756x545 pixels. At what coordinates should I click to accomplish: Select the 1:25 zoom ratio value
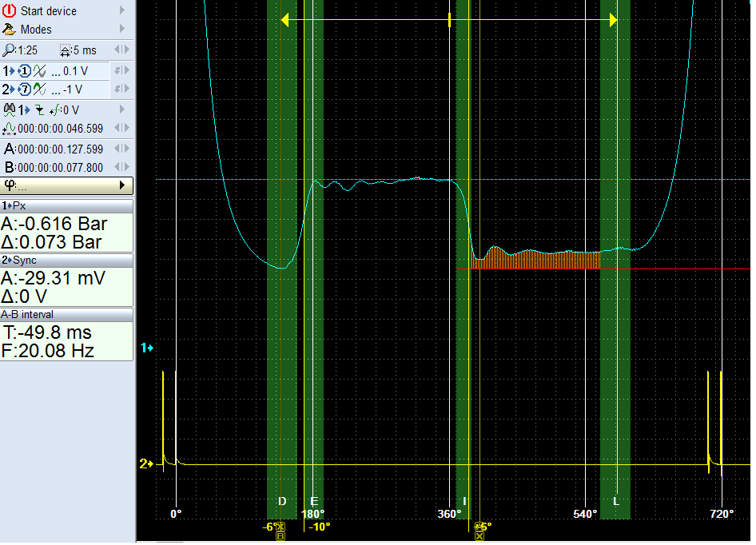point(27,50)
